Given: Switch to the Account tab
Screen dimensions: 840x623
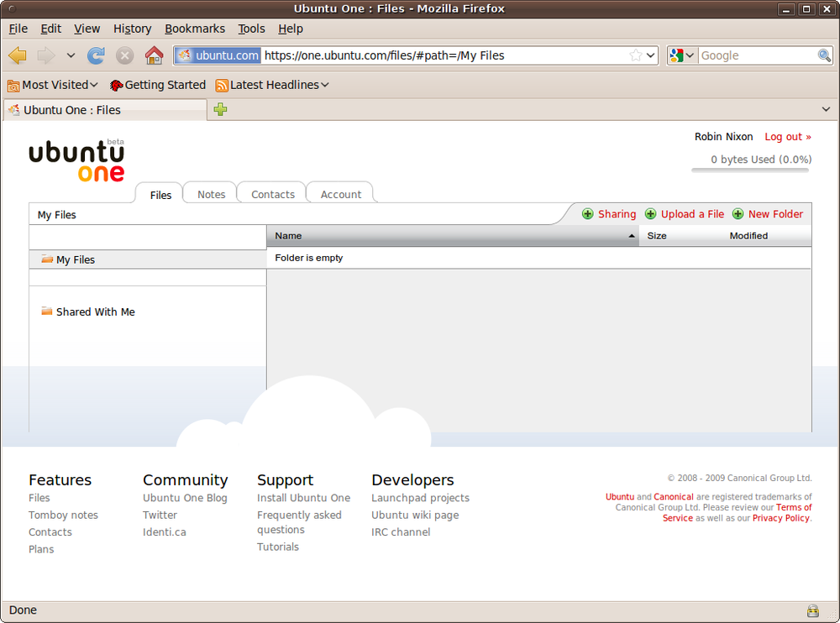Looking at the screenshot, I should [339, 193].
